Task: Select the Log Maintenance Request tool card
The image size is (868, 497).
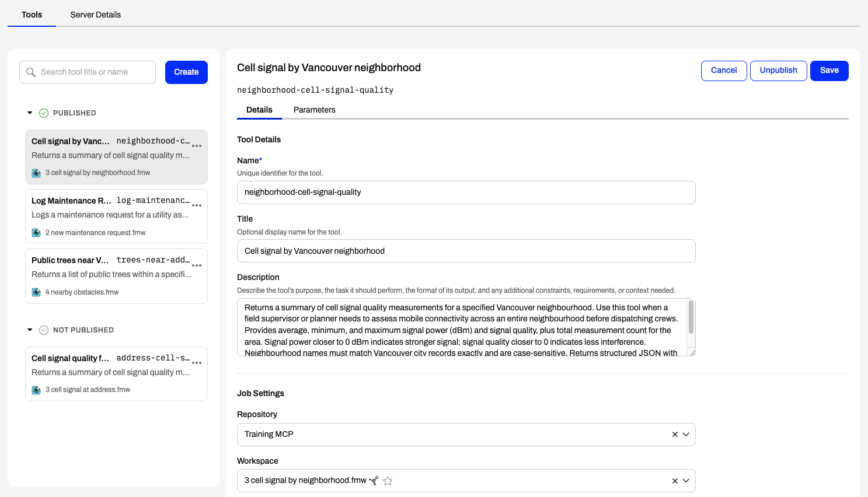Action: tap(116, 216)
